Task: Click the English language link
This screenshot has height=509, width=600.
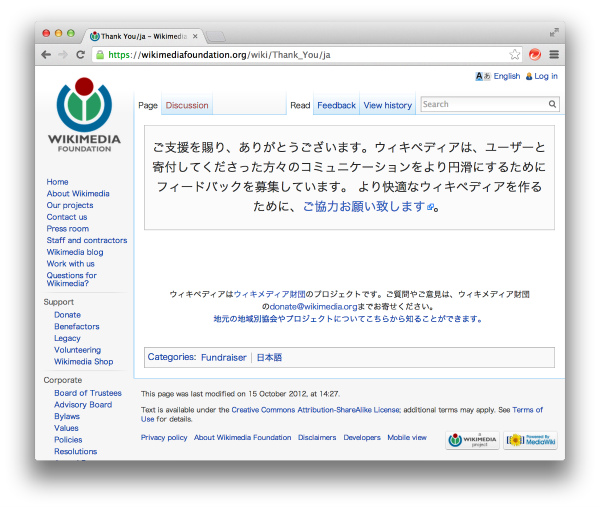Action: point(507,76)
